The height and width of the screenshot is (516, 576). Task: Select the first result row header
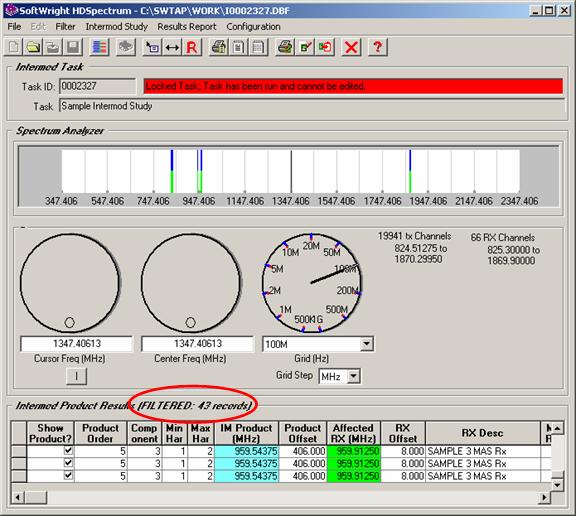[19, 451]
